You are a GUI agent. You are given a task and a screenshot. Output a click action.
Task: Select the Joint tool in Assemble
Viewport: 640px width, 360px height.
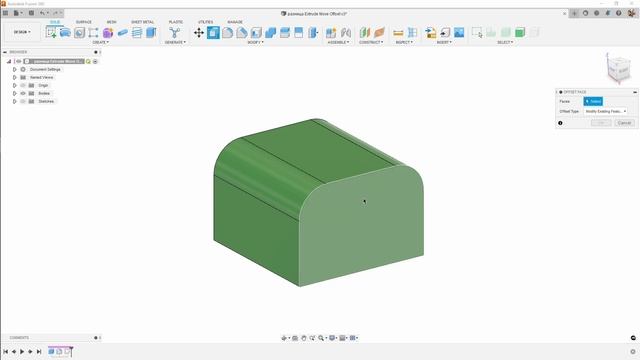coord(346,33)
